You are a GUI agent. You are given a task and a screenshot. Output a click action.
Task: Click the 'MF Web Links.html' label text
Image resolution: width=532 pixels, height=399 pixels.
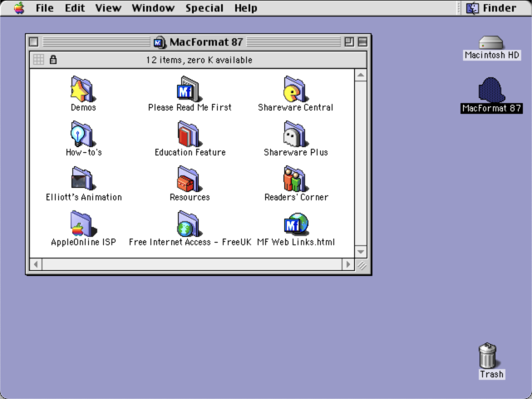coord(296,242)
